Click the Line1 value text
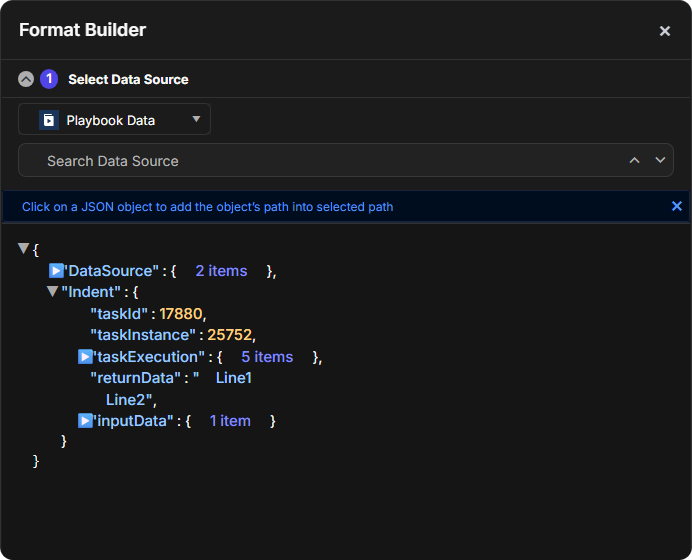Screen dimensions: 692x560 [233, 378]
